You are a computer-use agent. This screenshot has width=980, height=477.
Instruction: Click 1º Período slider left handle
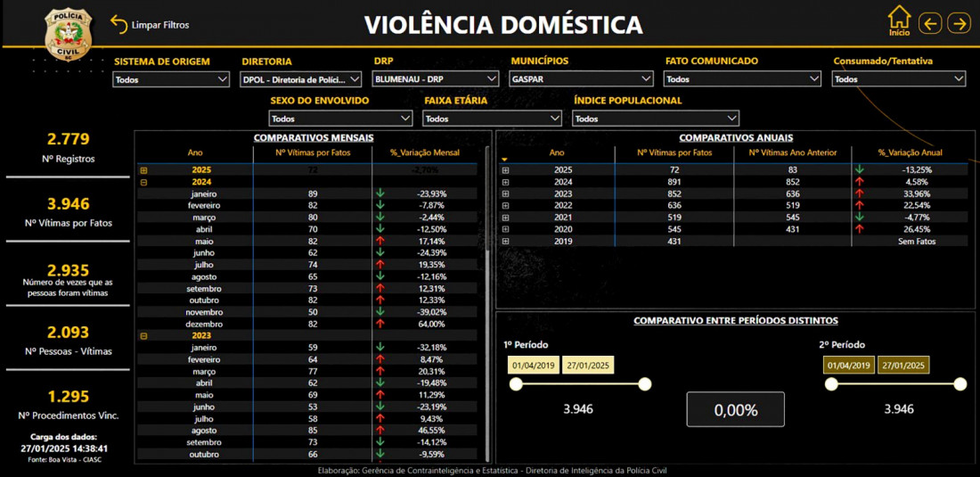click(x=516, y=384)
